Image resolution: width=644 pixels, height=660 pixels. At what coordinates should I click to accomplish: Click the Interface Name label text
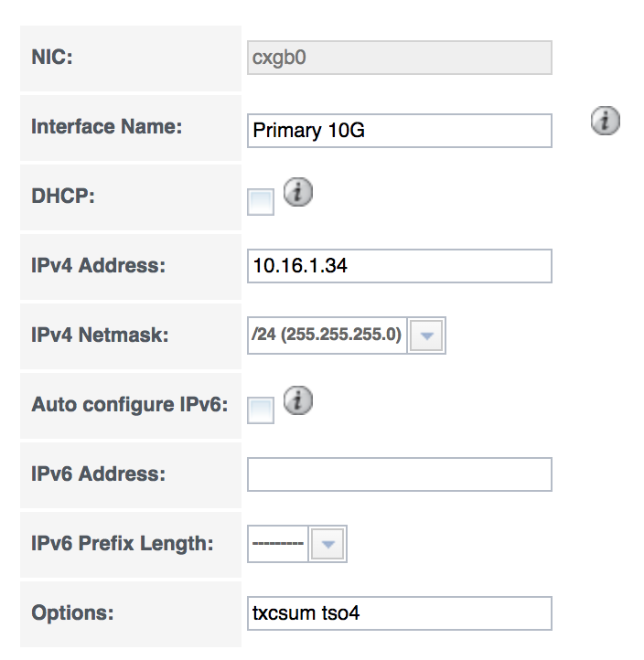click(x=106, y=127)
